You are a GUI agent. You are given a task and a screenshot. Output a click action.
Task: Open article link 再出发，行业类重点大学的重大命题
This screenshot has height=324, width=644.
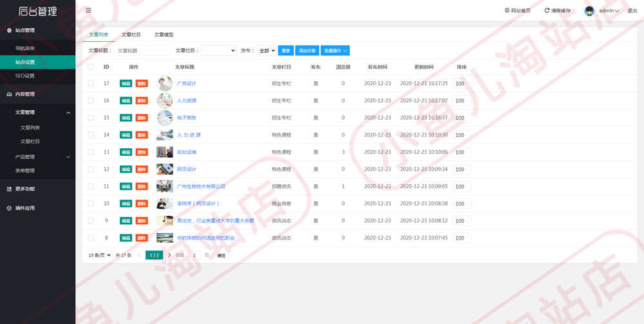[216, 220]
